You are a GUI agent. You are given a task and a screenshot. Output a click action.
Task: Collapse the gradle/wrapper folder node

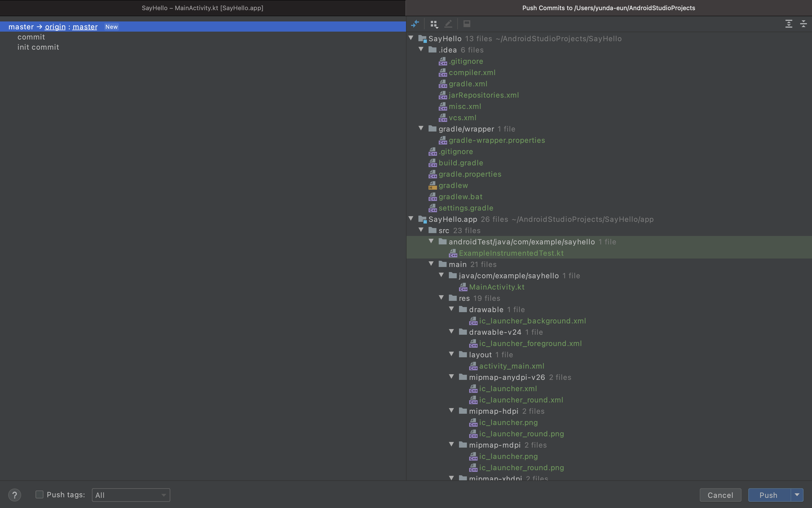pos(421,128)
